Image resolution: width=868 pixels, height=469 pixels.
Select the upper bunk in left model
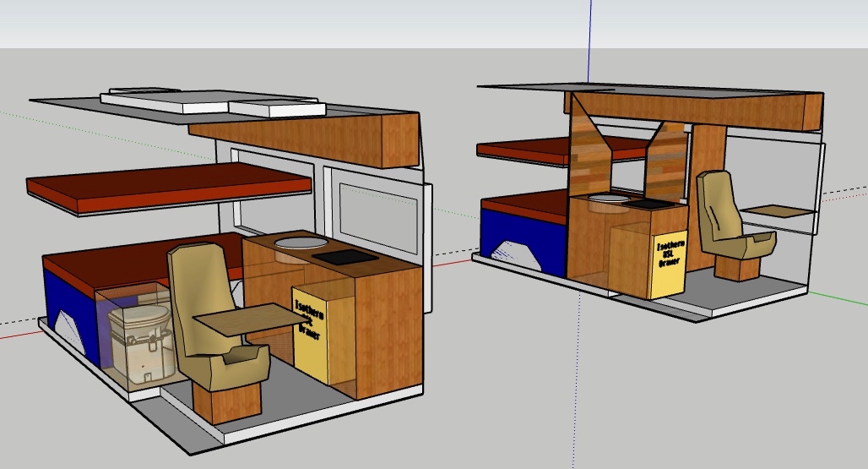click(x=169, y=188)
